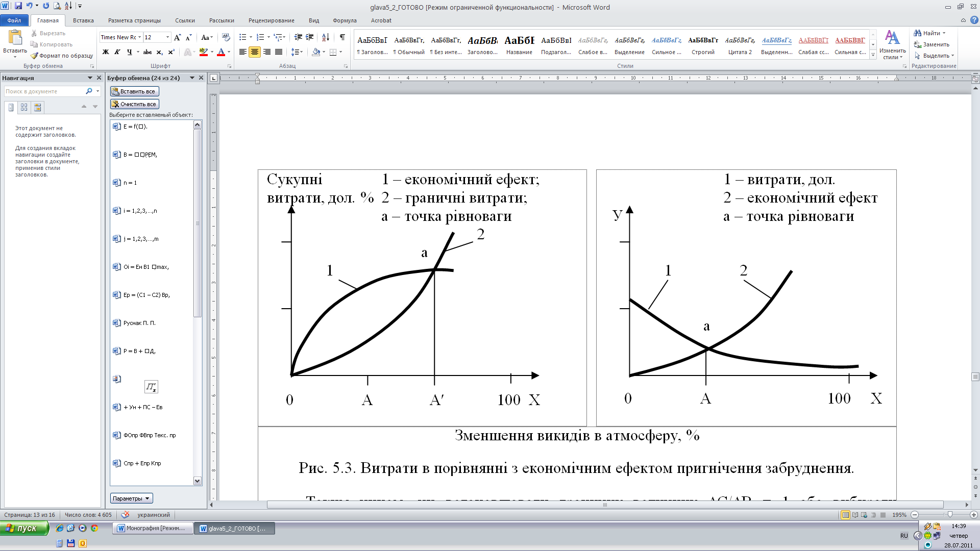This screenshot has height=551, width=980.
Task: Expand styles gallery more button
Action: 873,54
